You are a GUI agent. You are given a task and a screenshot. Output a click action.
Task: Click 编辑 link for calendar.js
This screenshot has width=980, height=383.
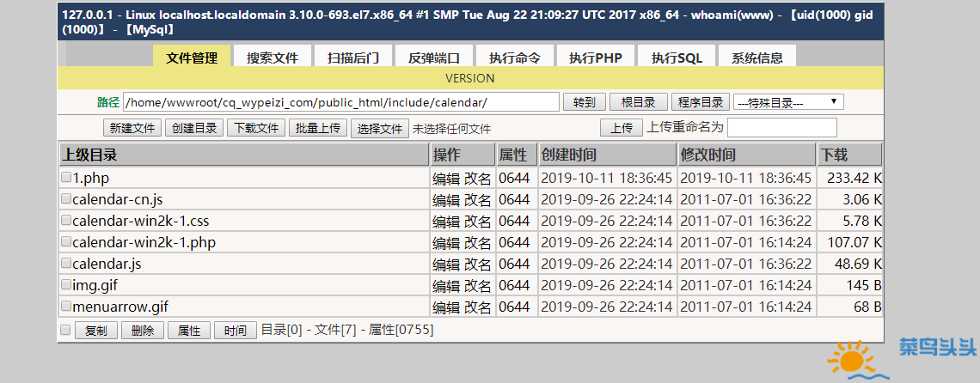446,264
